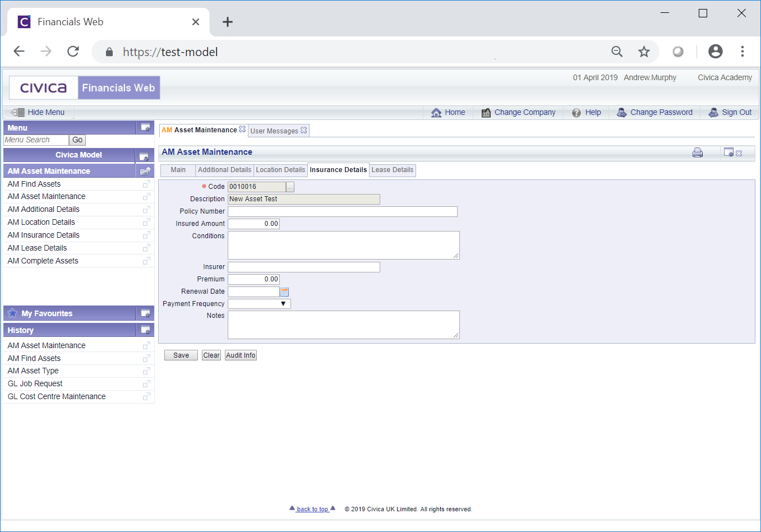Collapse the History panel
Screen dimensions: 761x532
(x=145, y=330)
